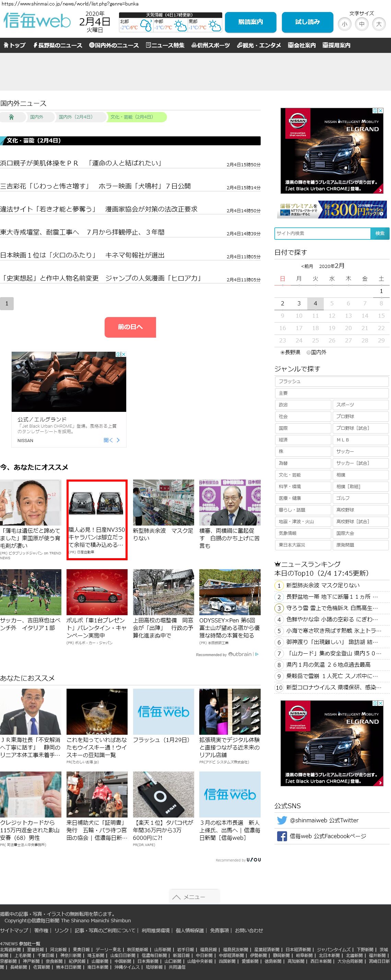Click the home icon in the breadcrumb
391x980 pixels.
pyautogui.click(x=11, y=117)
